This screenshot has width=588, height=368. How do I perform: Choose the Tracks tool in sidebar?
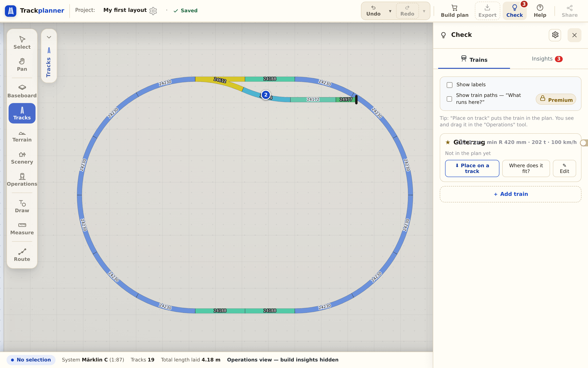[22, 113]
